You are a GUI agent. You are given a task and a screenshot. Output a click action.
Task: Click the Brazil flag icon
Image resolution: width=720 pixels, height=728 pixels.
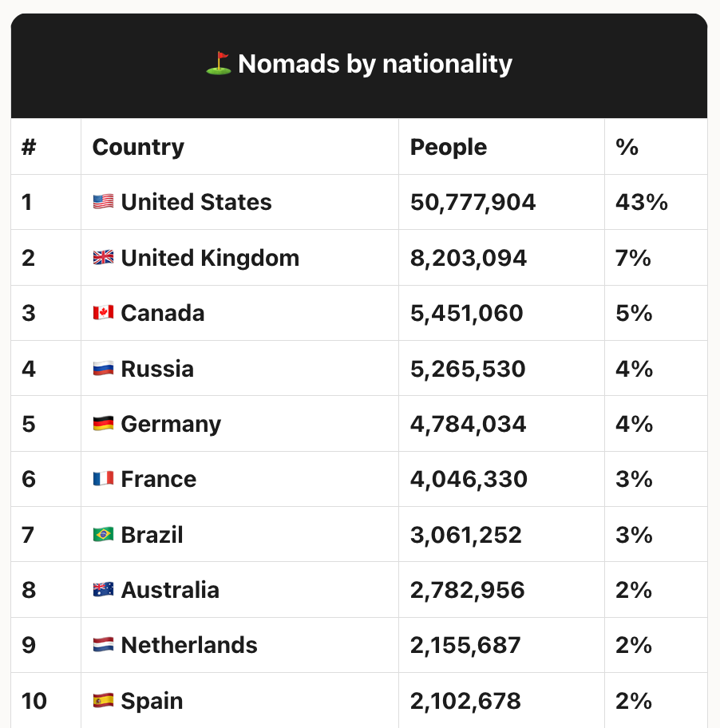(x=103, y=535)
